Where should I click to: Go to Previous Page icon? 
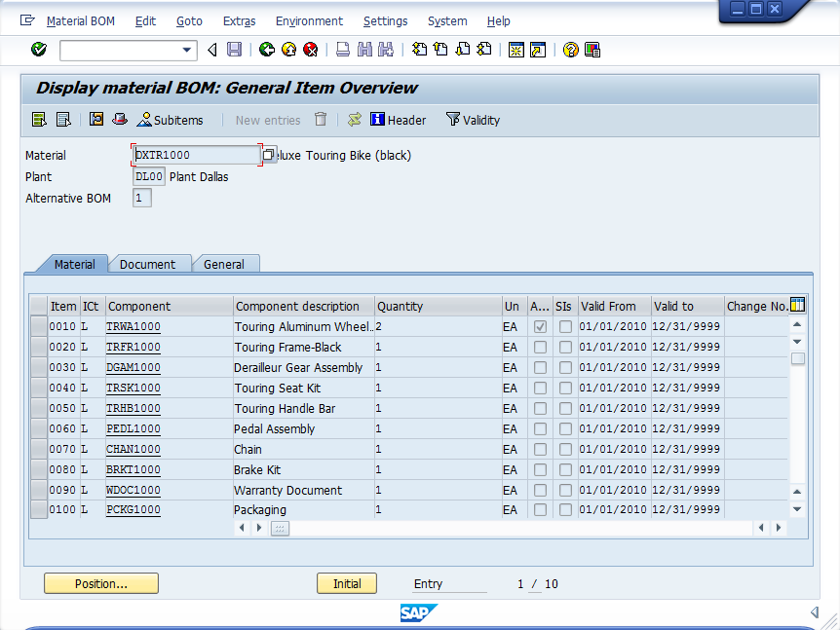click(x=440, y=50)
